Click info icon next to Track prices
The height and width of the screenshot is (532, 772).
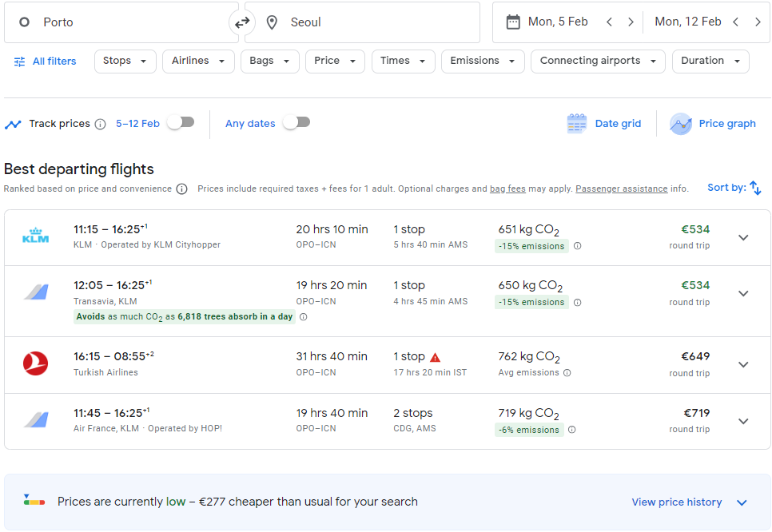click(100, 124)
